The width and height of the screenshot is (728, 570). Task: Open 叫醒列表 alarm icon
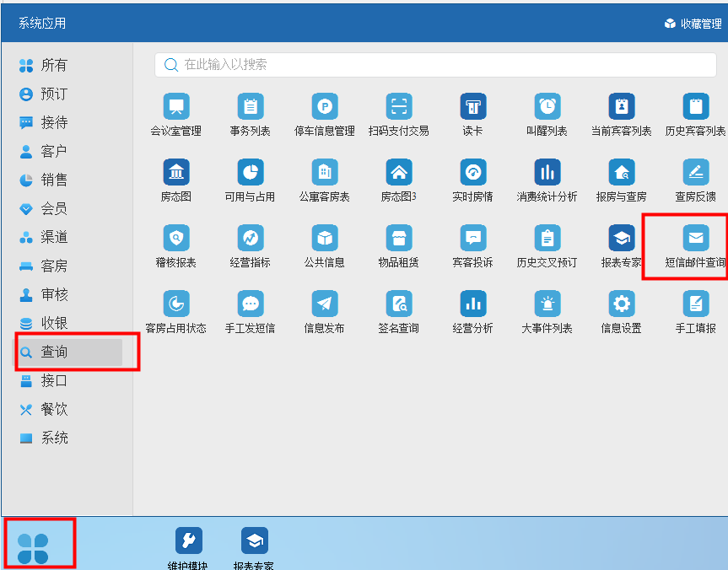[547, 107]
